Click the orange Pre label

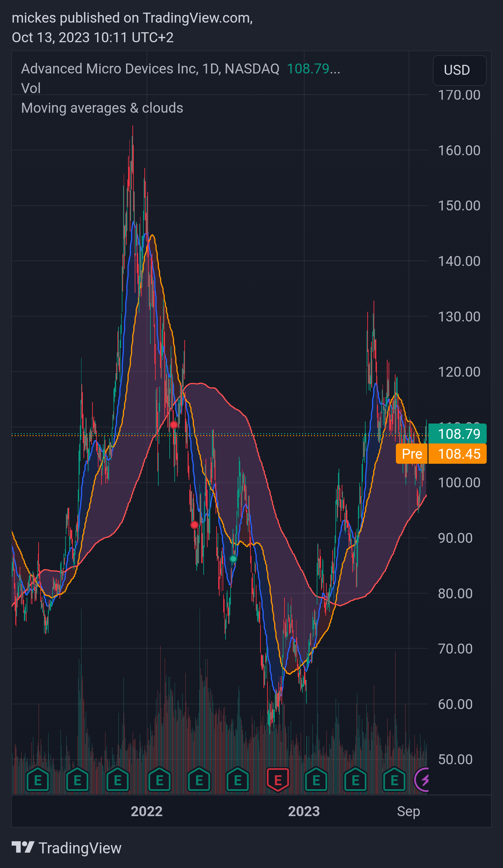412,454
